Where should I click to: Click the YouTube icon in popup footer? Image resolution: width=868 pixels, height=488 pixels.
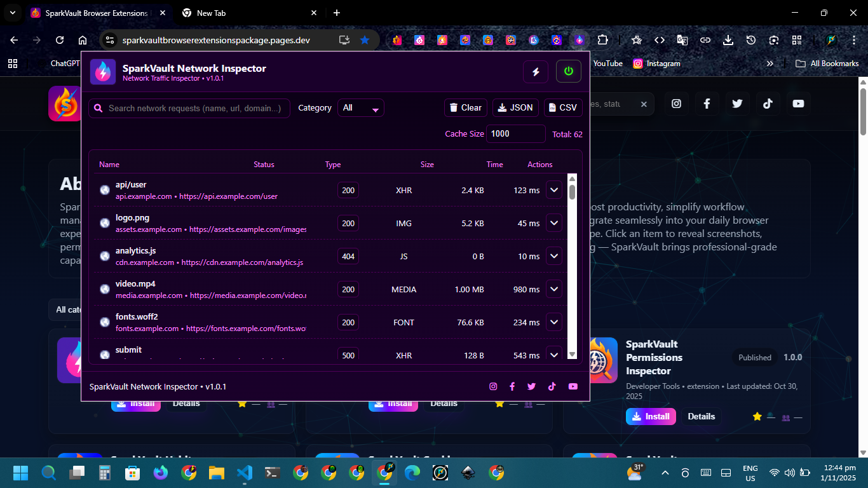pos(573,386)
